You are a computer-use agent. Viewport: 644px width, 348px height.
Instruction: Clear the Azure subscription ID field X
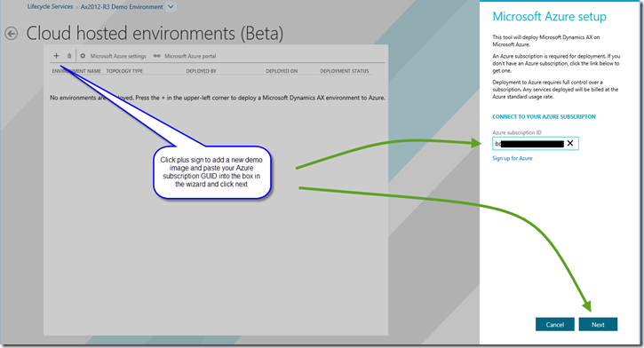tap(570, 143)
